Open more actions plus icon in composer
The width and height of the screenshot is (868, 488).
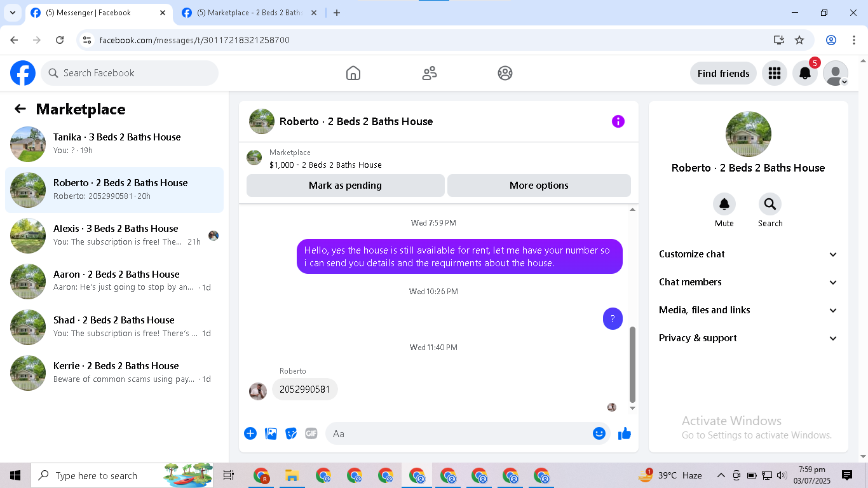(250, 433)
